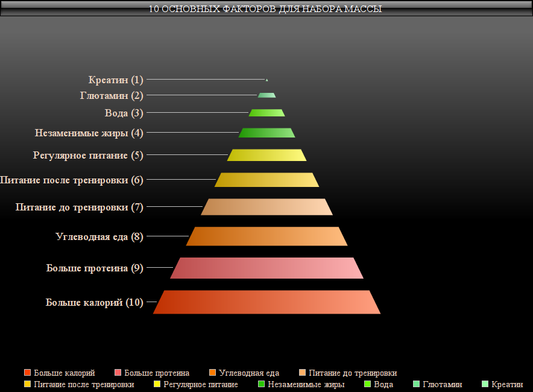Click the peach legend swatch for Питание до тренировки
The width and height of the screenshot is (533, 392).
[302, 373]
